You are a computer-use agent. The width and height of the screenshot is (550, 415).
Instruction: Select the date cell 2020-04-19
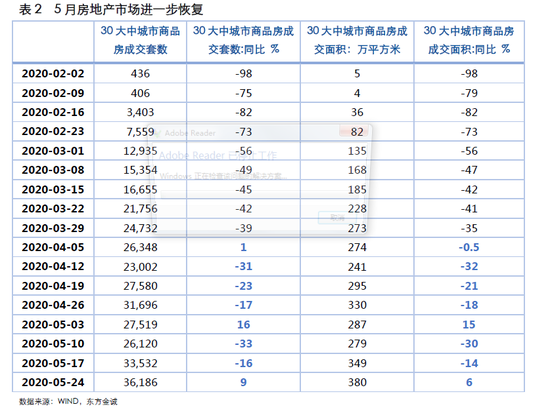(53, 286)
